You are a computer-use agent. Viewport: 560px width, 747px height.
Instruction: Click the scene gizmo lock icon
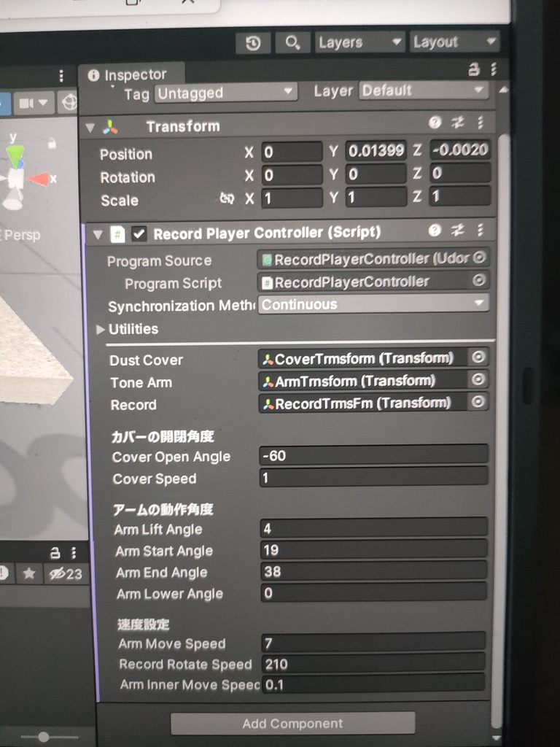coord(52,142)
